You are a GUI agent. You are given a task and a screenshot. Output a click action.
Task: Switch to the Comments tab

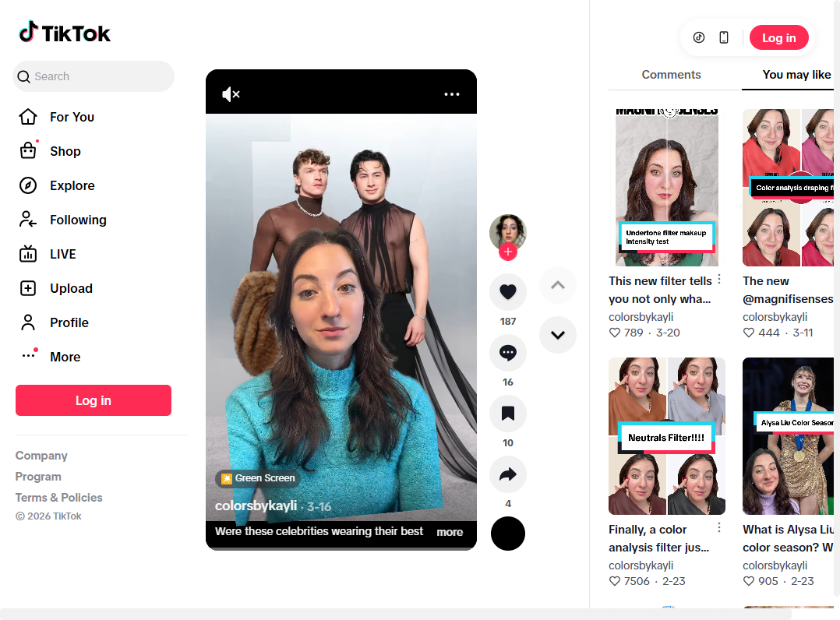[671, 75]
